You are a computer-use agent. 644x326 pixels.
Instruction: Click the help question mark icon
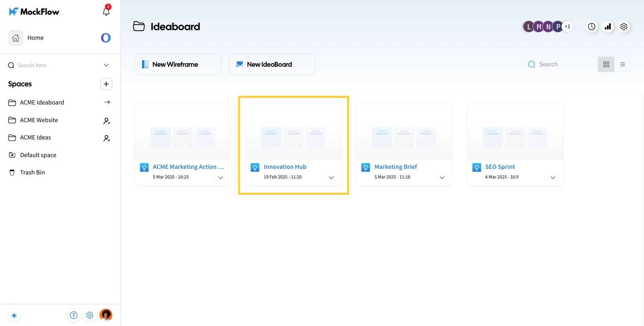pyautogui.click(x=74, y=315)
